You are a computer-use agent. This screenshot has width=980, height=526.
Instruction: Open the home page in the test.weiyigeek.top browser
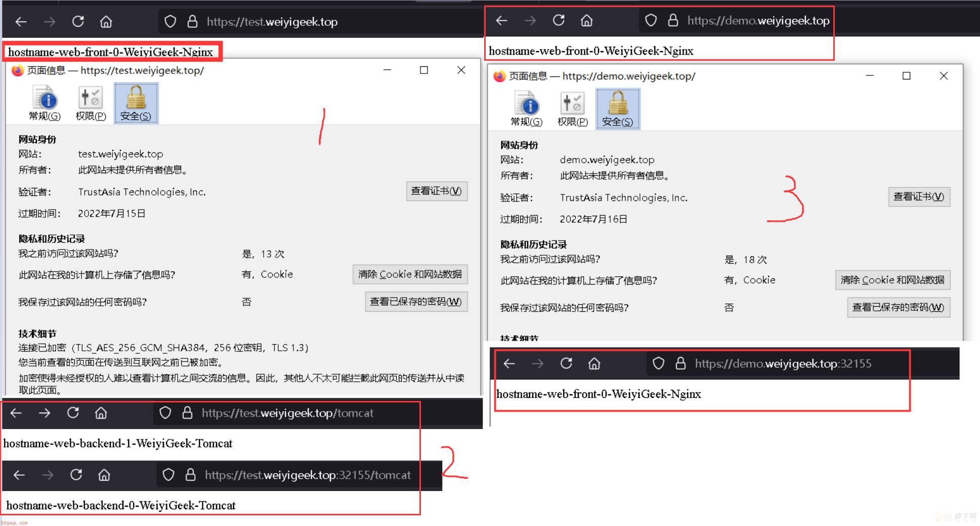click(x=106, y=21)
